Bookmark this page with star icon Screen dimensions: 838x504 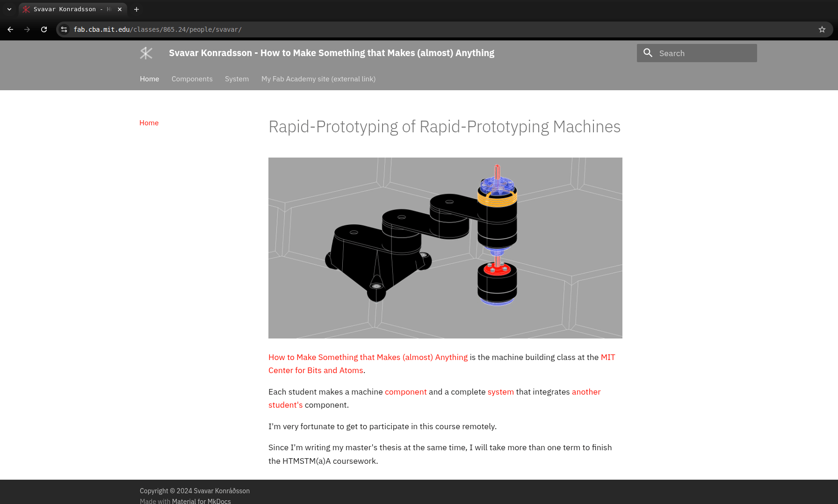point(822,29)
